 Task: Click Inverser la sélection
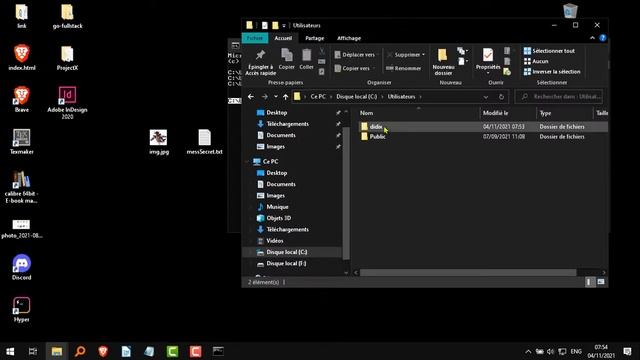(x=552, y=71)
